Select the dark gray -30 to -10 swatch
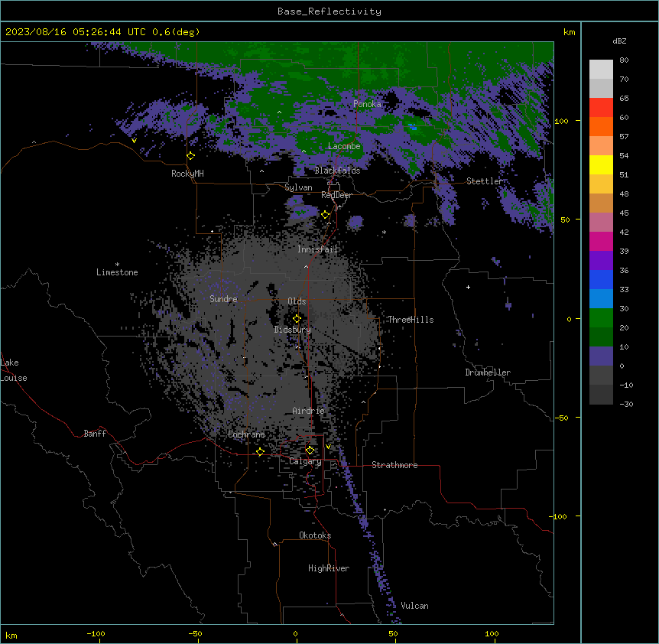This screenshot has width=659, height=644. pyautogui.click(x=601, y=395)
